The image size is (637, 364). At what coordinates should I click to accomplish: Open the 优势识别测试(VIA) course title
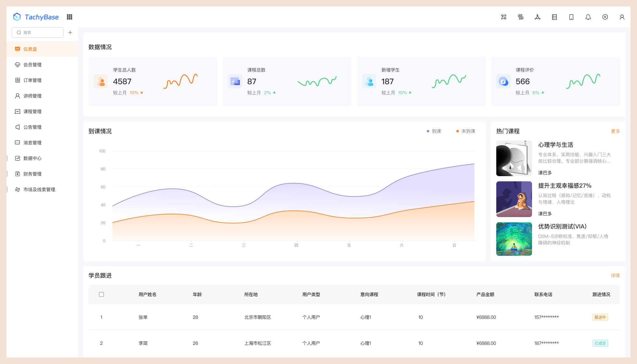pyautogui.click(x=562, y=227)
